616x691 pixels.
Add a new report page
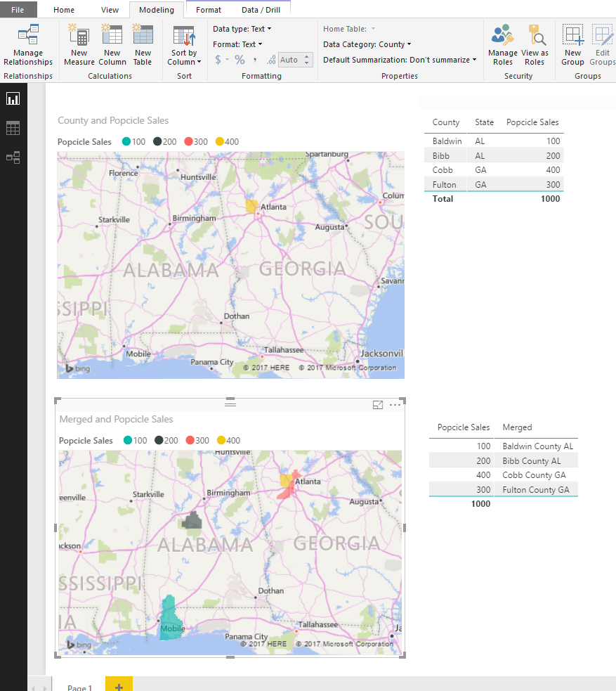(119, 685)
